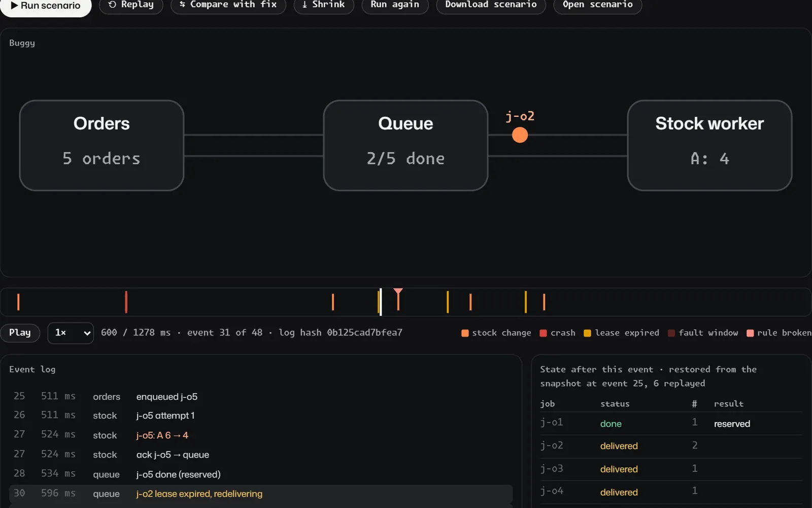Select event log row 'enqueued j-o5'
The height and width of the screenshot is (508, 812).
261,396
